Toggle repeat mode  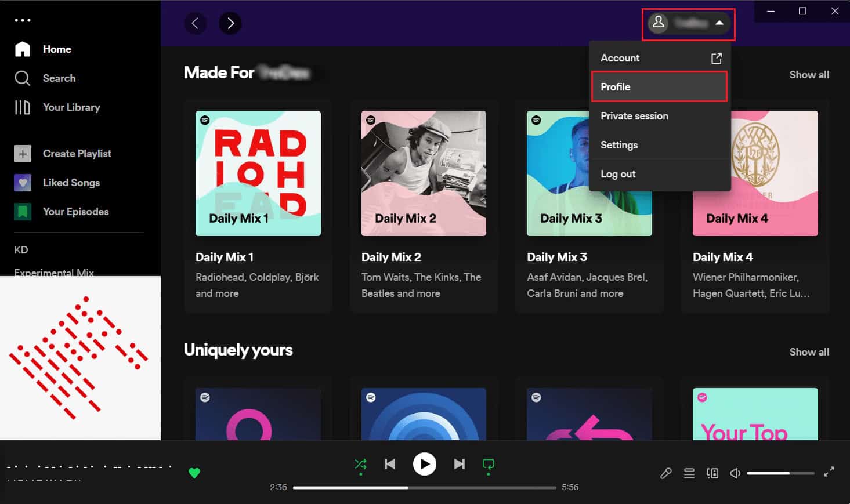(x=489, y=464)
